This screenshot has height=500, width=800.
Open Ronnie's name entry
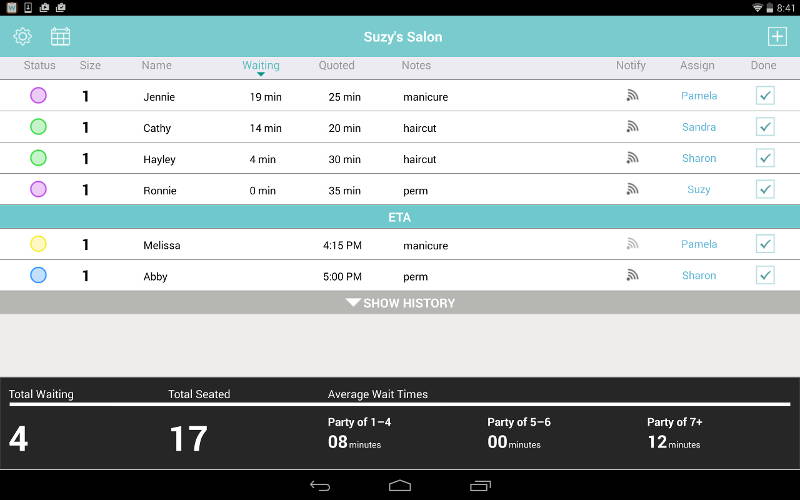(x=160, y=191)
